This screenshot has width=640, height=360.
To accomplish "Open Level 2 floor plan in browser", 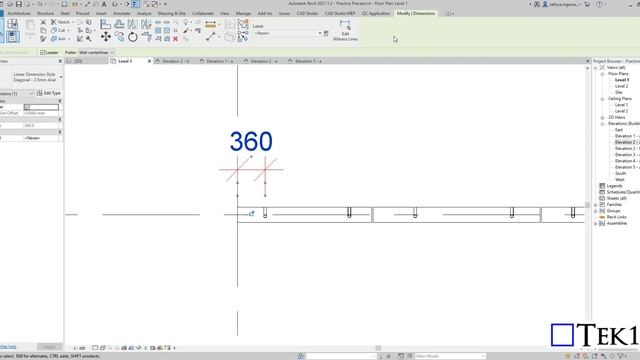I will point(621,86).
